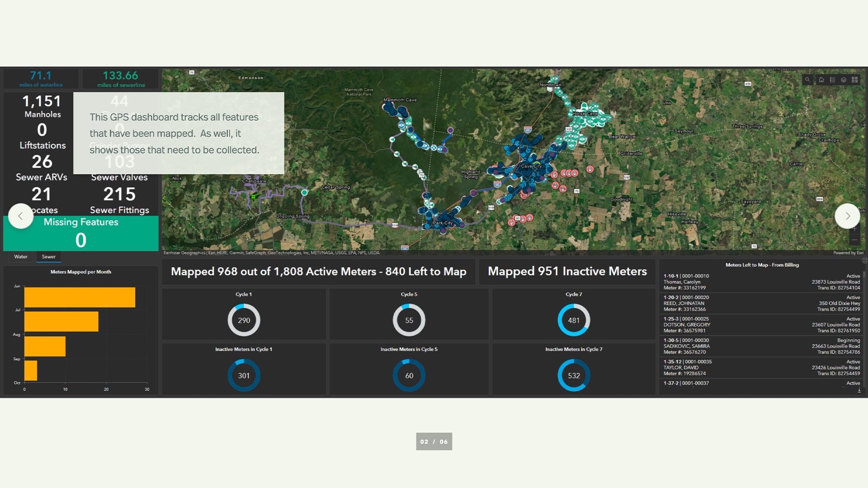The image size is (868, 488).
Task: Expand the Meters Left to Map panel
Action: (864, 261)
